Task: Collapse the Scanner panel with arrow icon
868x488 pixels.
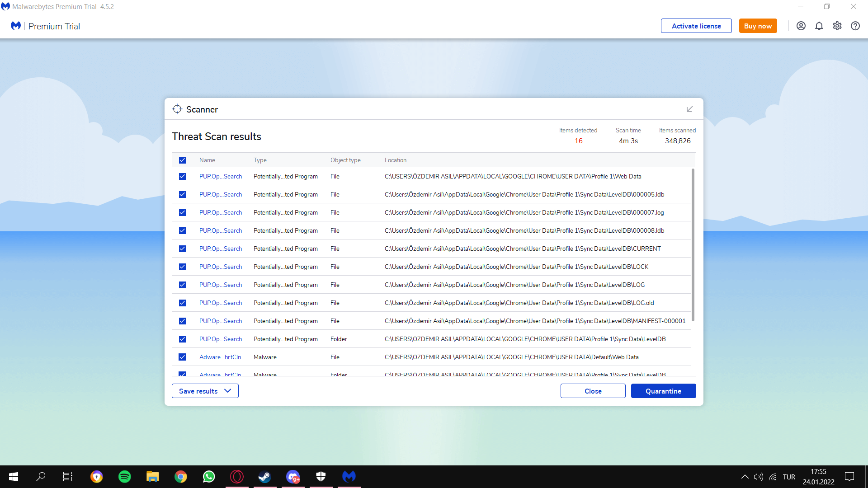Action: point(689,109)
